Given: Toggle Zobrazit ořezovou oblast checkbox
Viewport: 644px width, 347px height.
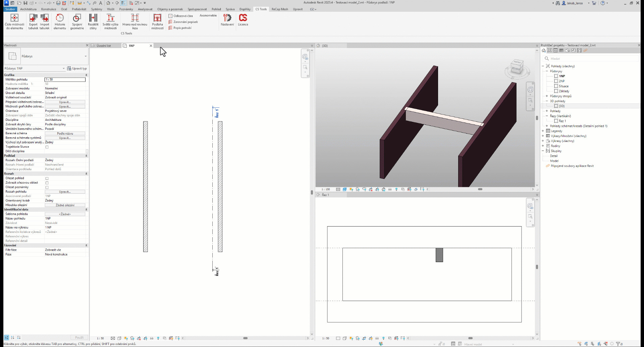Looking at the screenshot, I should click(x=47, y=183).
